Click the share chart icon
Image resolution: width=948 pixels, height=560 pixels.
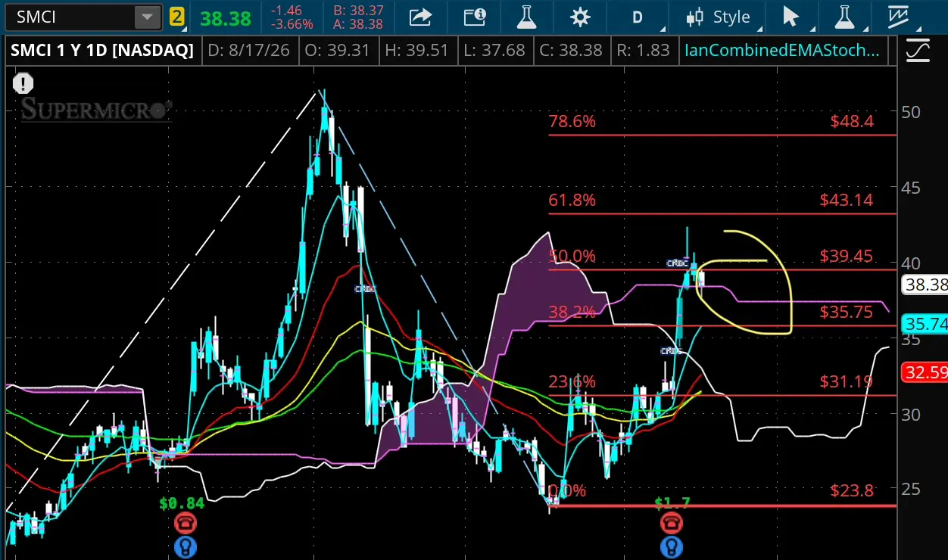tap(420, 17)
